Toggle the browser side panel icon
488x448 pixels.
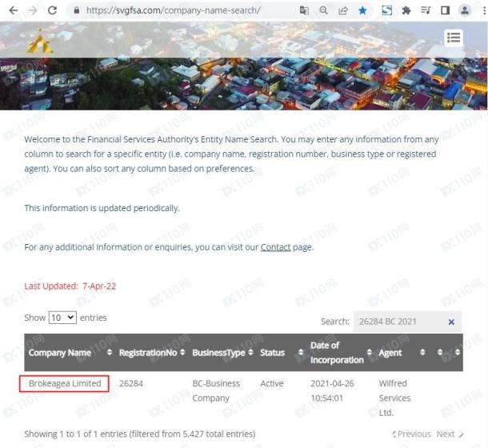(446, 10)
